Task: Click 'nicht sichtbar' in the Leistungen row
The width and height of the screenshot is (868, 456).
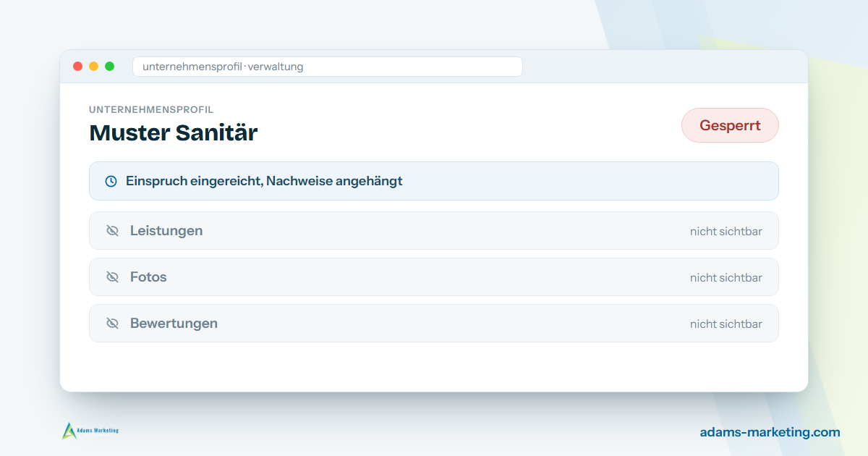Action: [x=726, y=232]
